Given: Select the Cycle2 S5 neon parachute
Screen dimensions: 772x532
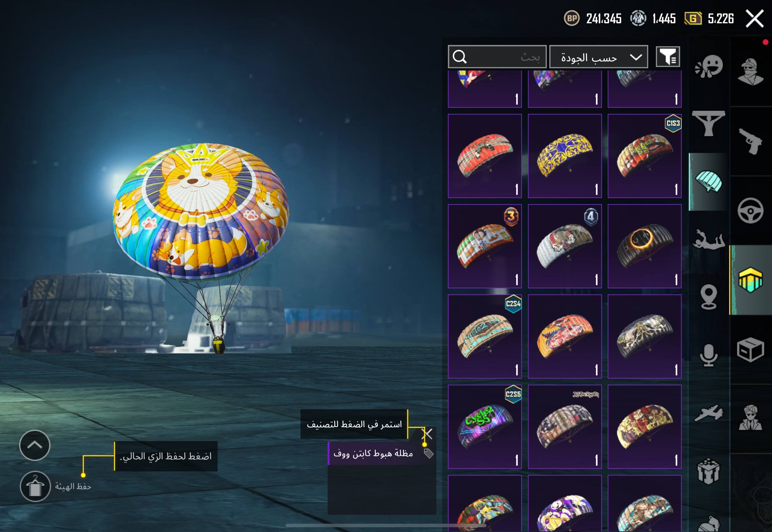Looking at the screenshot, I should (x=485, y=427).
